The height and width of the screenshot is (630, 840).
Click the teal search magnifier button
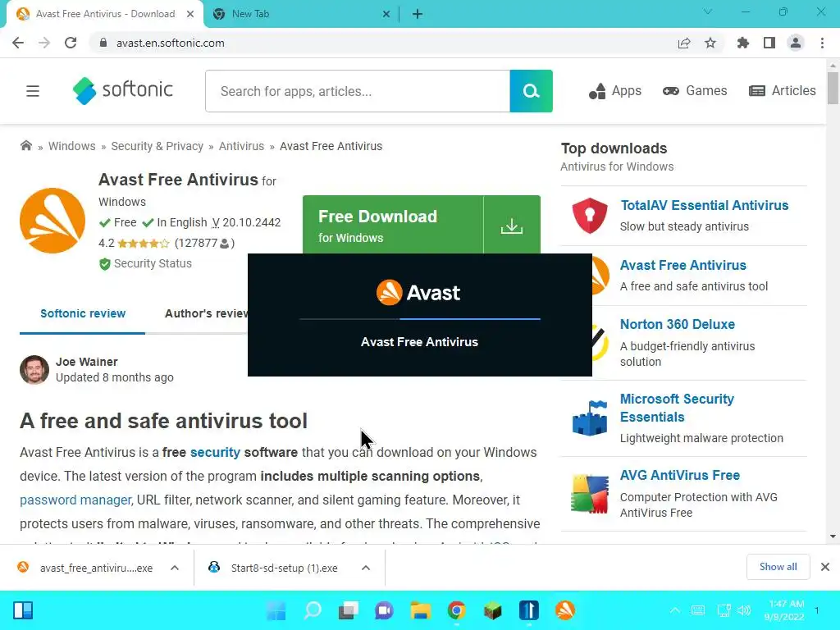(x=531, y=91)
